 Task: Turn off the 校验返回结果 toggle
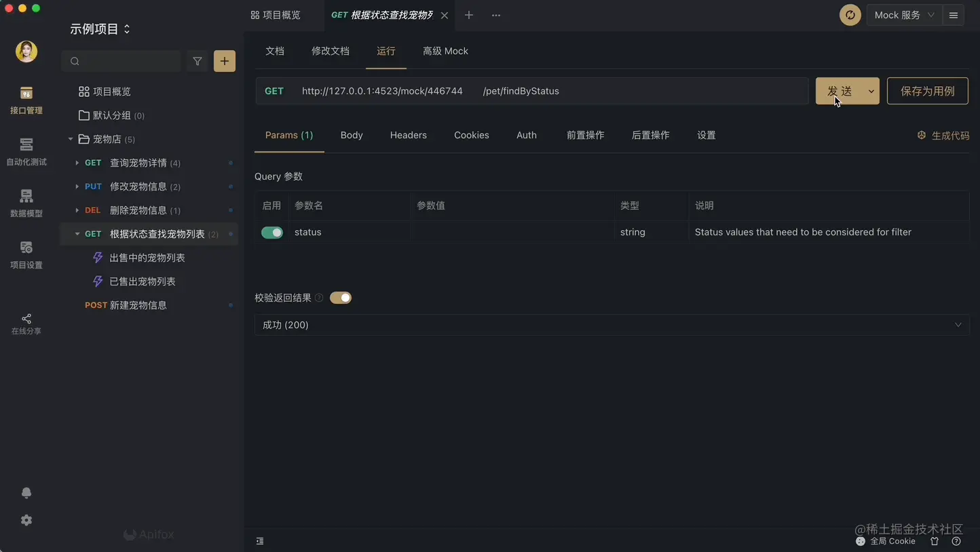point(340,298)
